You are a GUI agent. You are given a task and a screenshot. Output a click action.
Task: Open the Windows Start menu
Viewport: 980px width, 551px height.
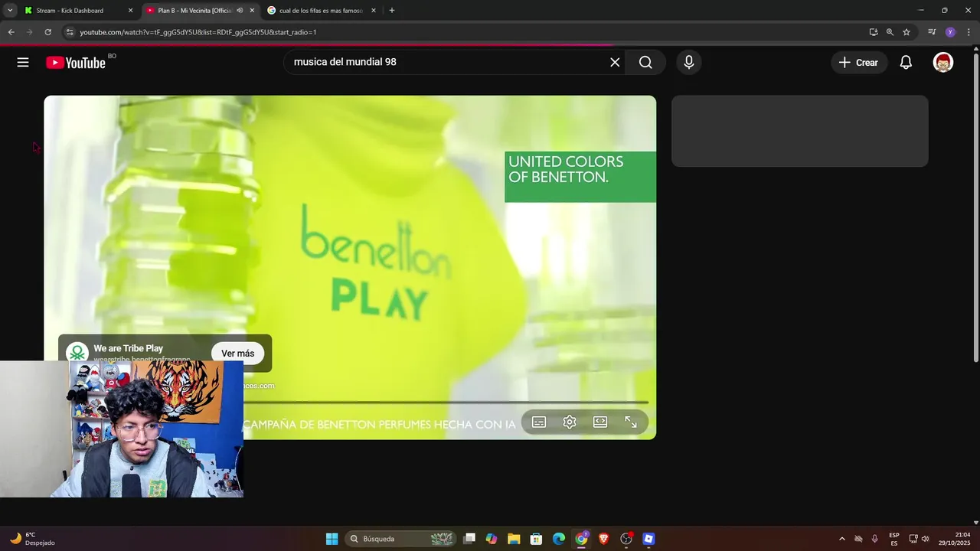point(332,539)
